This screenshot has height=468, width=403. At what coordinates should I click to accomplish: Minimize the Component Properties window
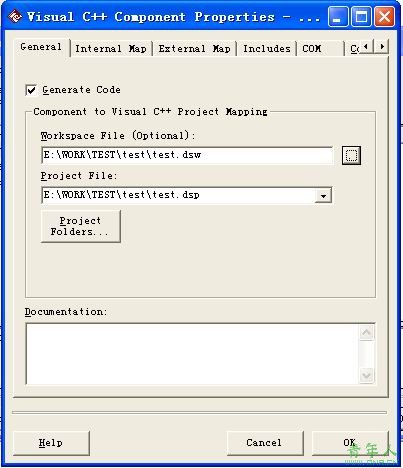coord(338,17)
